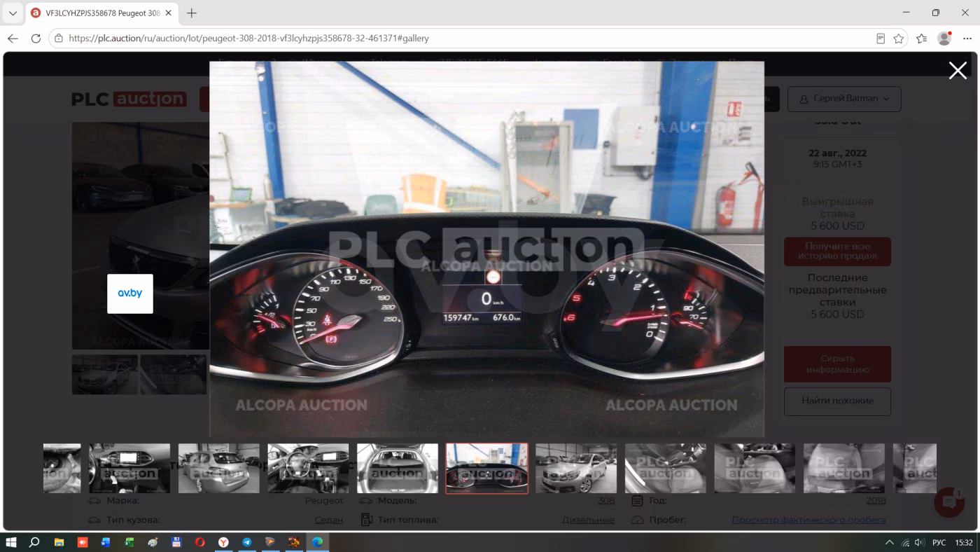Screen dimensions: 980x552
Task: Open the reader view icon
Action: click(x=881, y=39)
